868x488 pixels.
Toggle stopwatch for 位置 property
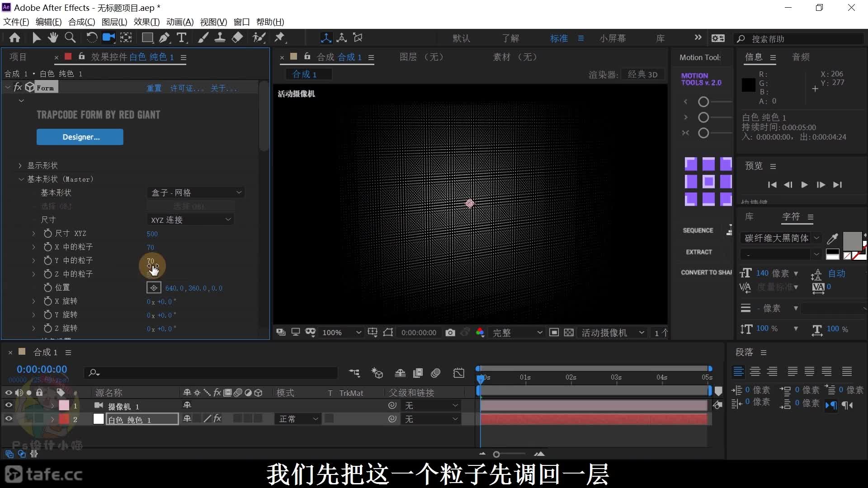tap(47, 287)
